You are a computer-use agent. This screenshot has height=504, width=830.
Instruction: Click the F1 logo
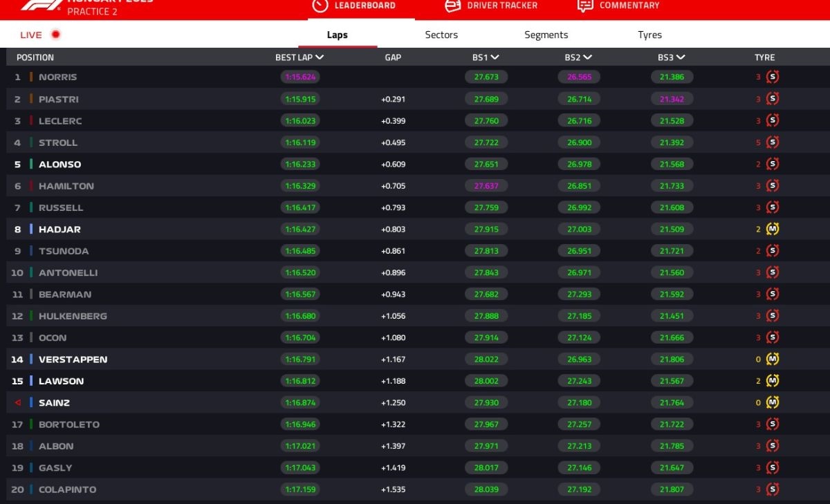click(x=41, y=5)
